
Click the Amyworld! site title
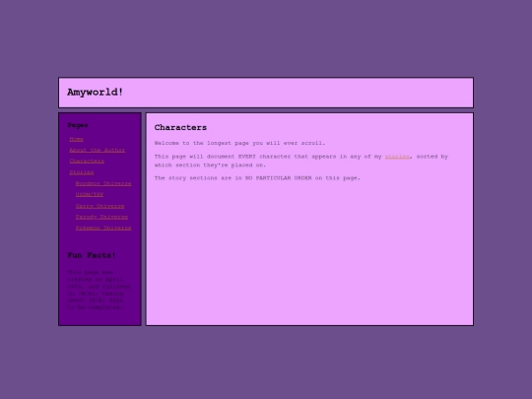(95, 92)
